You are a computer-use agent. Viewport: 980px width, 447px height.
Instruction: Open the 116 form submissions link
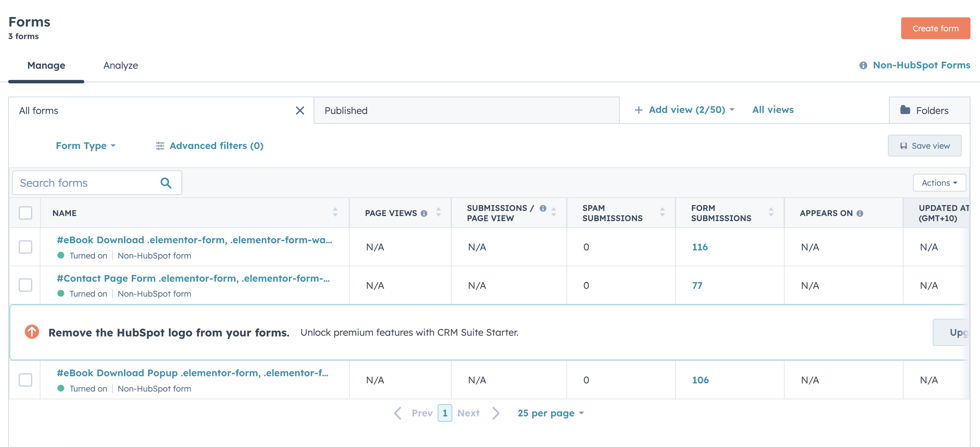coord(700,247)
